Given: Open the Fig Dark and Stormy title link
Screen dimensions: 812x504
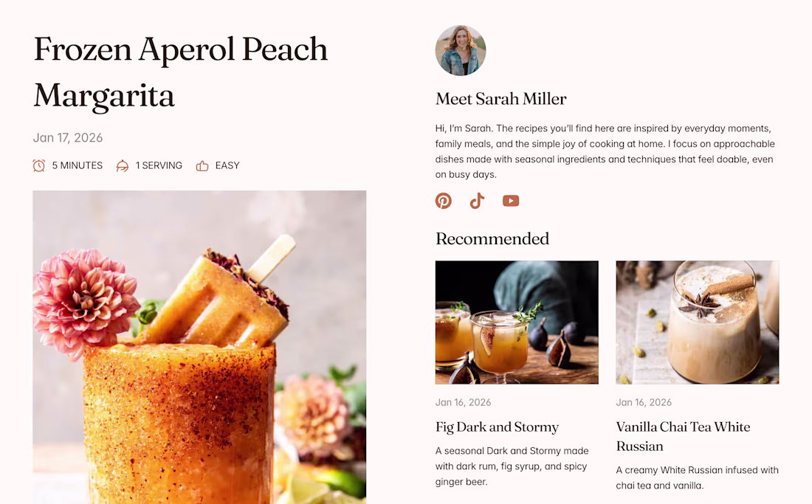Looking at the screenshot, I should (497, 427).
